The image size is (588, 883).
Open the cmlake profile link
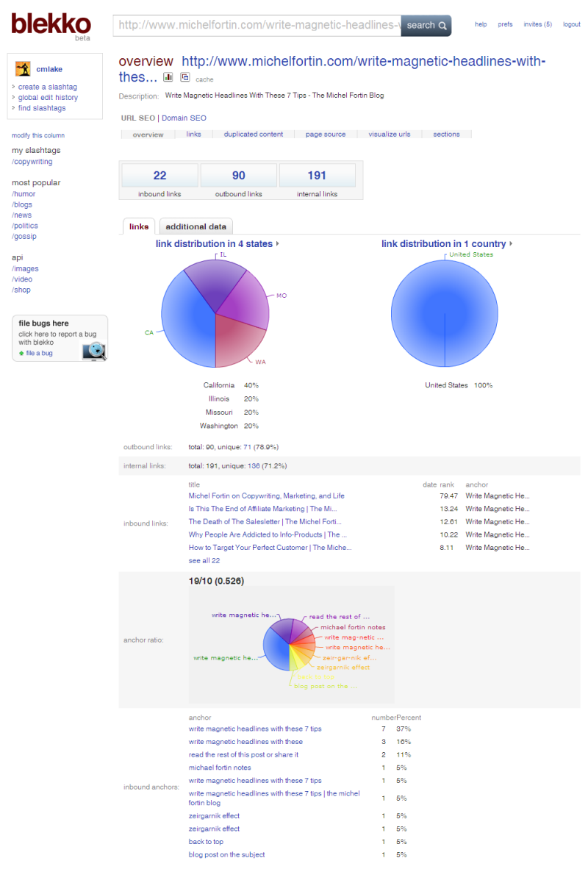49,69
